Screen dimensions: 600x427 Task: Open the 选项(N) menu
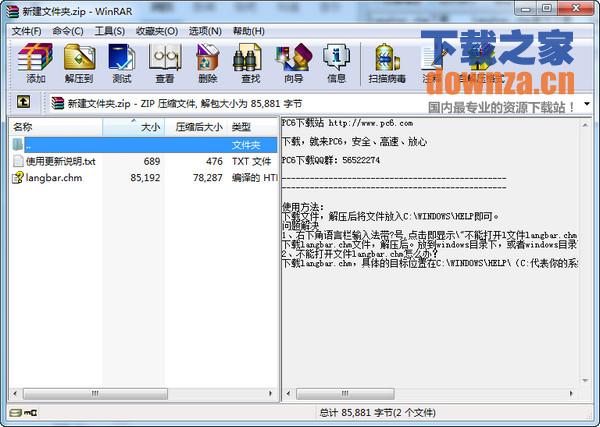[x=205, y=31]
